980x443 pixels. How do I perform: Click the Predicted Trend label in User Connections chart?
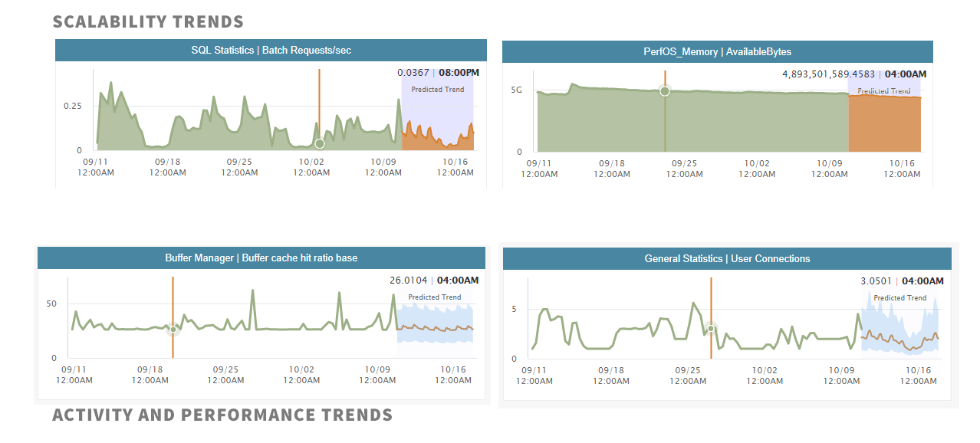[x=899, y=298]
